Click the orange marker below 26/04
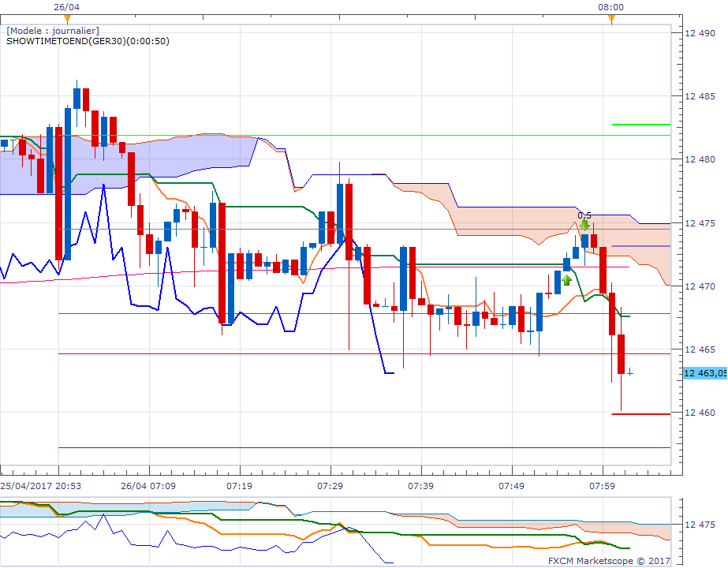 point(67,19)
